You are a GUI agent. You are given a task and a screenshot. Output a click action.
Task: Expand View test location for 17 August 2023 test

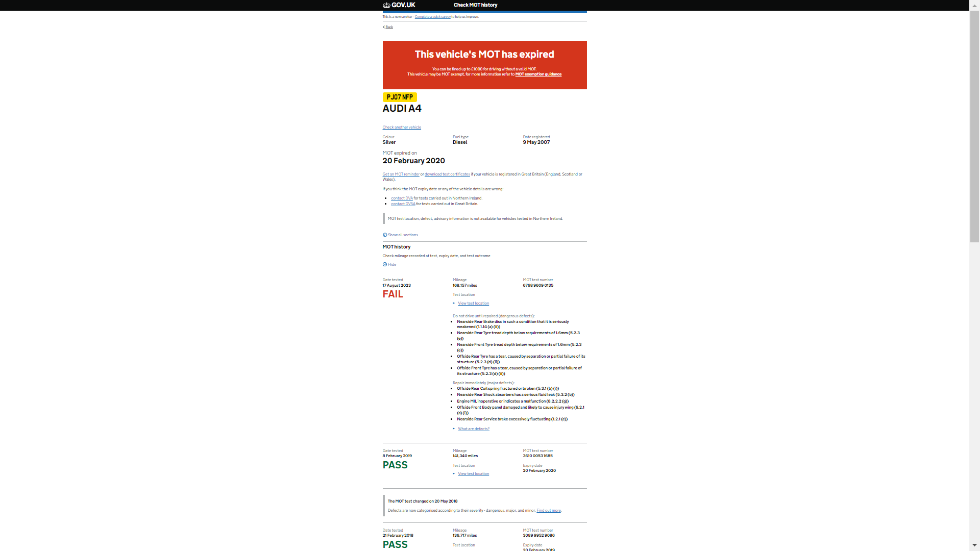tap(473, 304)
